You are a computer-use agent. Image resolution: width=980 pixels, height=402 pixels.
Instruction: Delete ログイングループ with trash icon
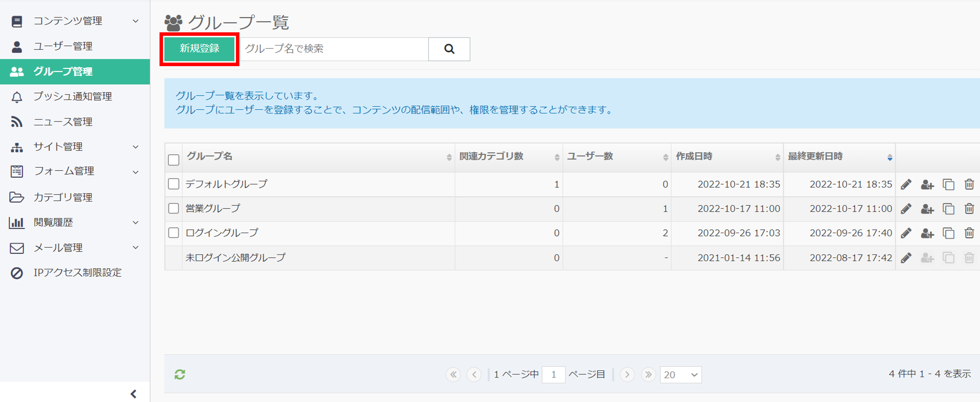pyautogui.click(x=969, y=233)
